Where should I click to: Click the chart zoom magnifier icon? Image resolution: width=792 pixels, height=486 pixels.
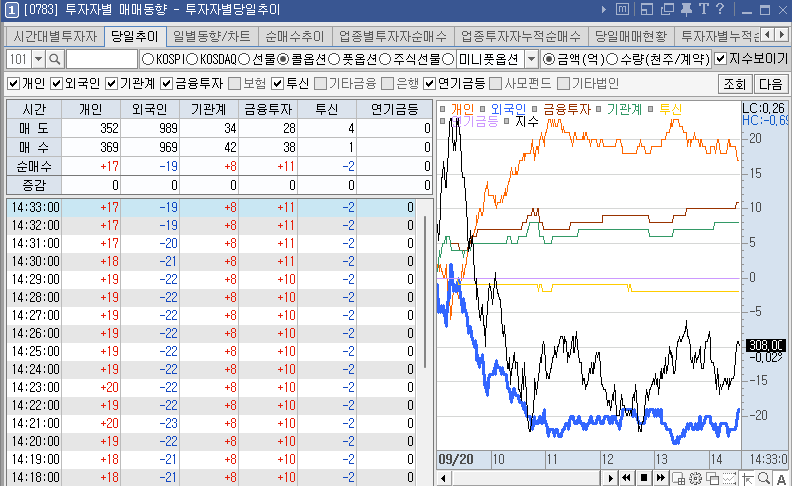point(764,478)
